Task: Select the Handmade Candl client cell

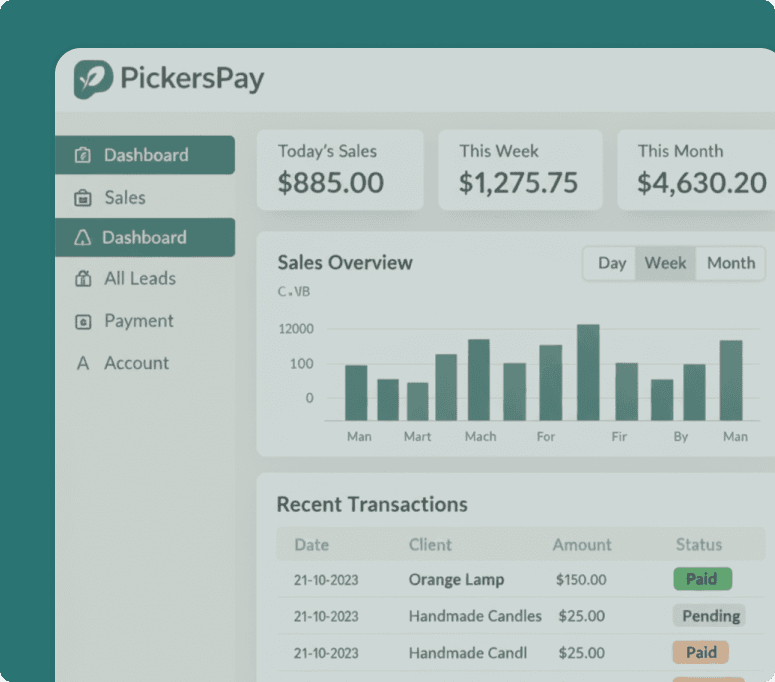Action: (468, 653)
